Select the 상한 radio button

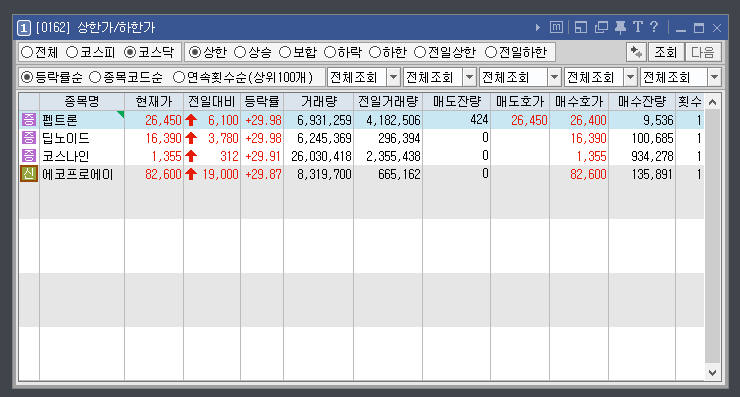click(195, 52)
